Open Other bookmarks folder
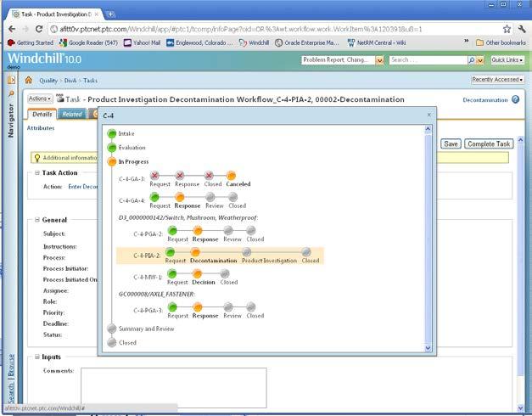The height and width of the screenshot is (416, 532). point(501,42)
